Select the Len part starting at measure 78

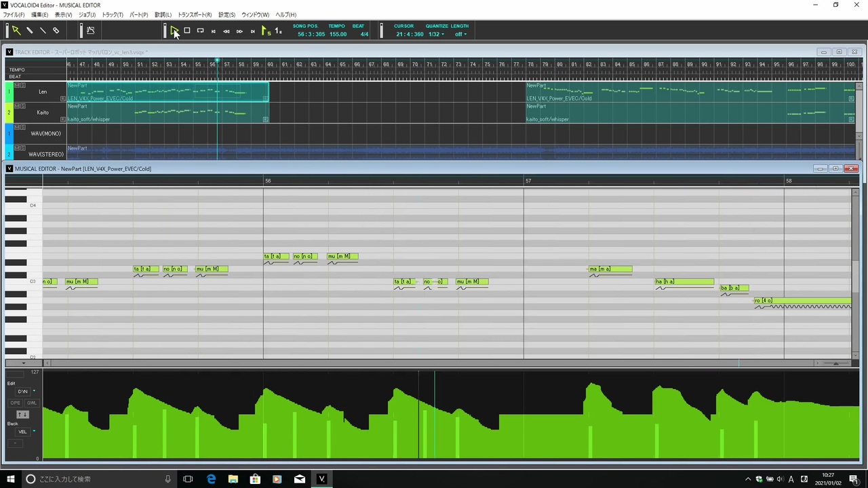pos(690,91)
